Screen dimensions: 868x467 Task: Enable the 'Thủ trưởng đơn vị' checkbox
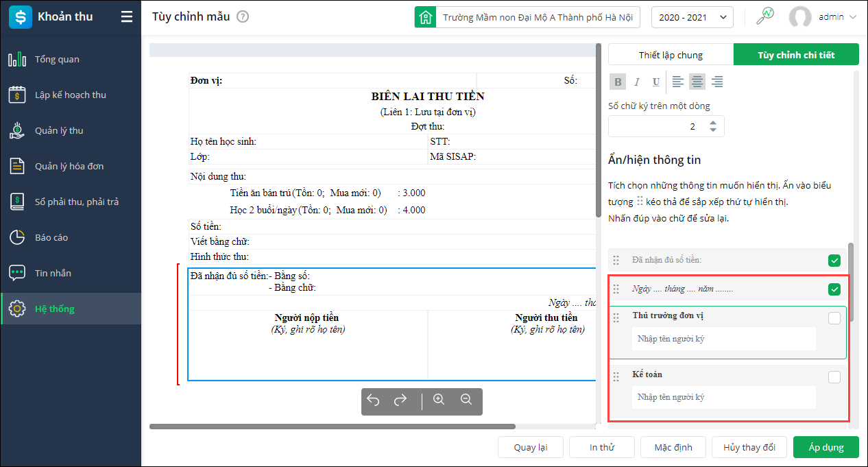834,318
